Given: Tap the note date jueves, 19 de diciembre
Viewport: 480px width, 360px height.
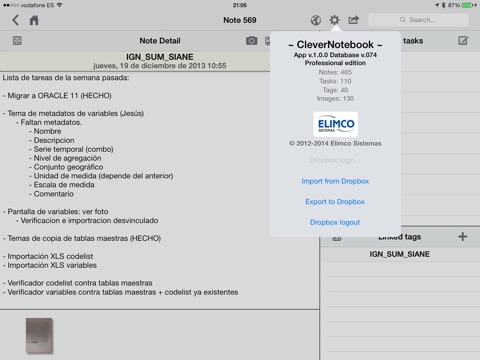Looking at the screenshot, I should 160,66.
